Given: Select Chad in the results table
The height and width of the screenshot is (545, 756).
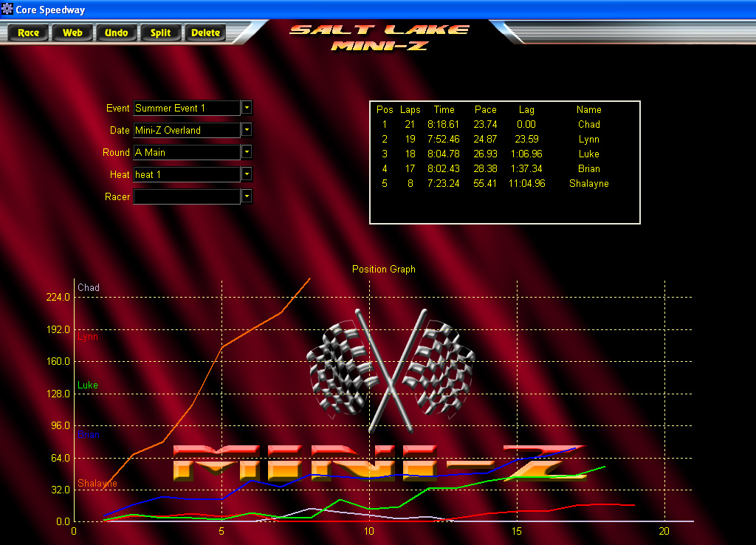Looking at the screenshot, I should pos(588,124).
